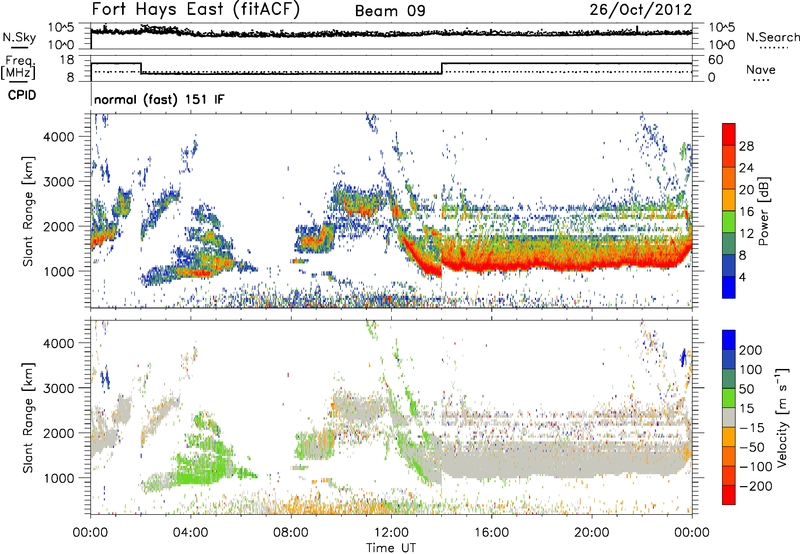Image resolution: width=800 pixels, height=554 pixels.
Task: Click the '16' value on Power colorbar
Action: tap(746, 211)
